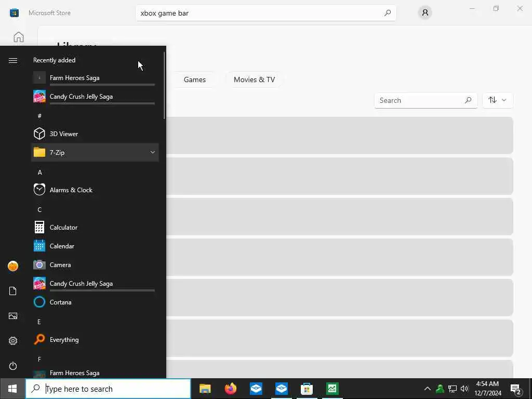Launch the Calculator app
This screenshot has width=532, height=399.
(95, 228)
